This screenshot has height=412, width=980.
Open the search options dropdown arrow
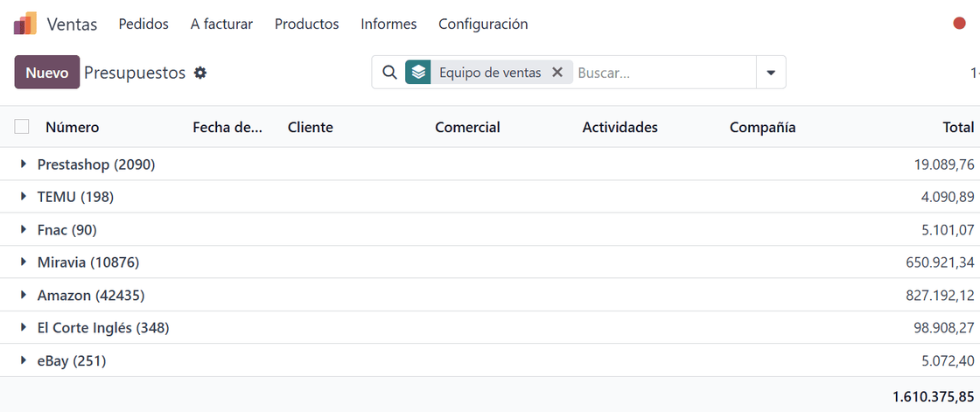tap(771, 73)
